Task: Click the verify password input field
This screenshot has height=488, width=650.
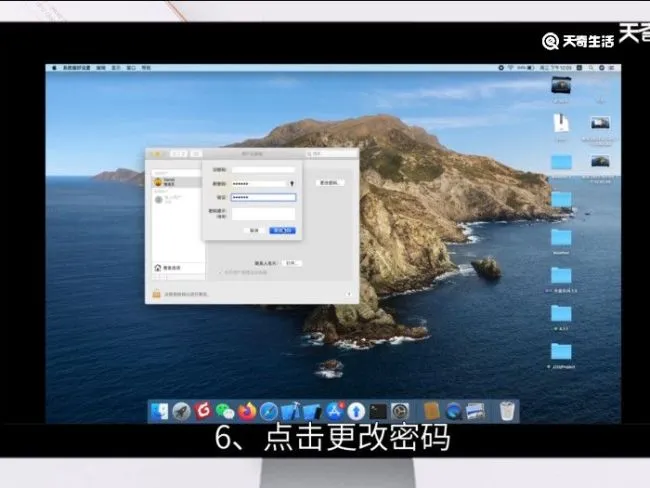Action: coord(263,197)
